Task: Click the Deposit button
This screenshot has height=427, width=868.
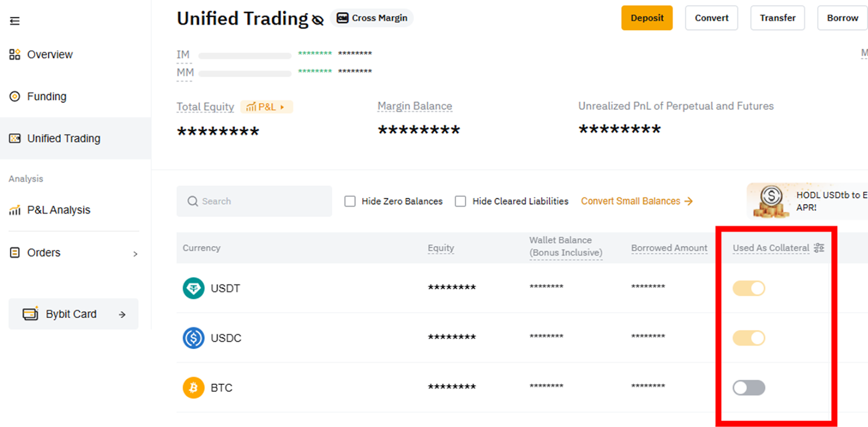Action: pos(647,18)
